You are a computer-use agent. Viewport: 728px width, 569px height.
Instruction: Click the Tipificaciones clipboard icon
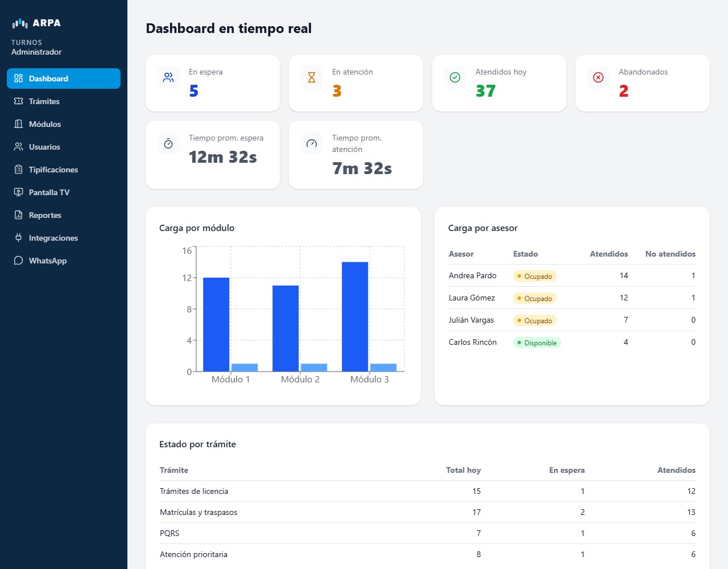18,170
